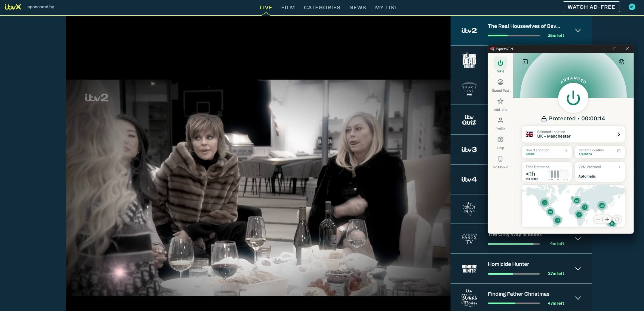Click the 68 server cluster on map
644x311 pixels.
point(577,200)
